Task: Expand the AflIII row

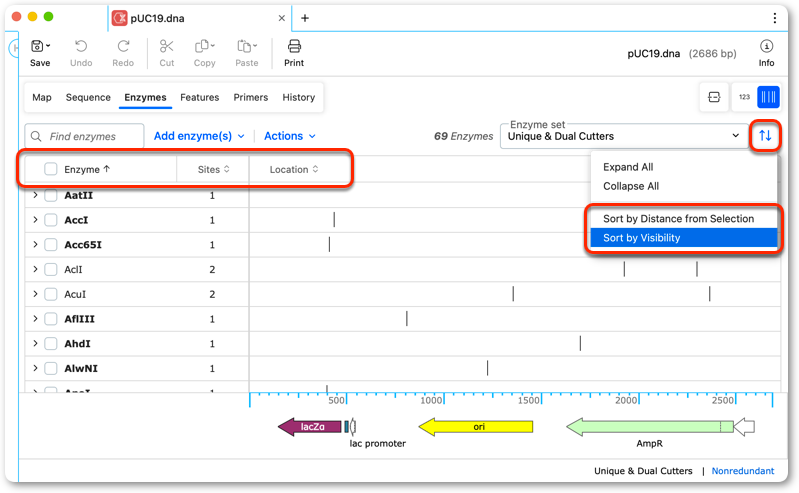Action: pyautogui.click(x=35, y=319)
